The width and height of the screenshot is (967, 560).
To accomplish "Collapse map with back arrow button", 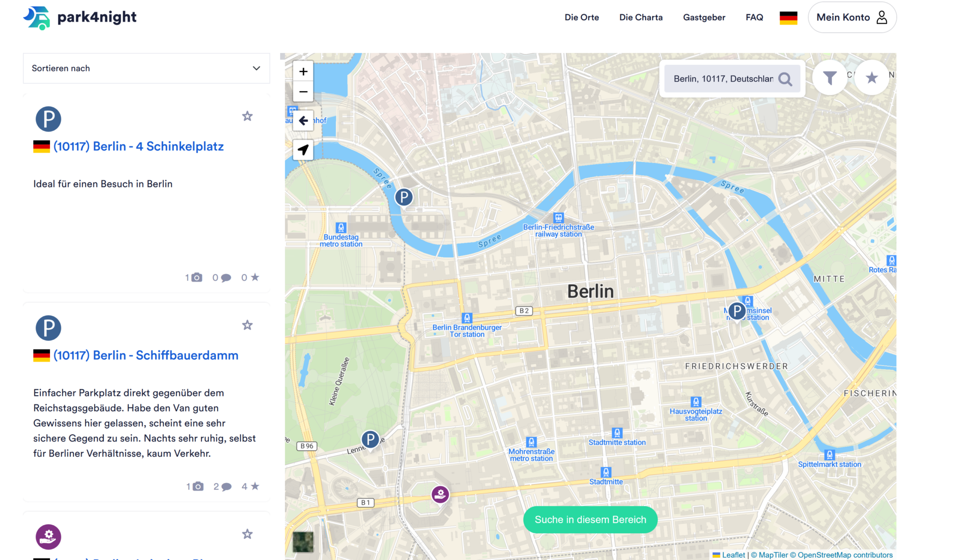I will pos(303,121).
